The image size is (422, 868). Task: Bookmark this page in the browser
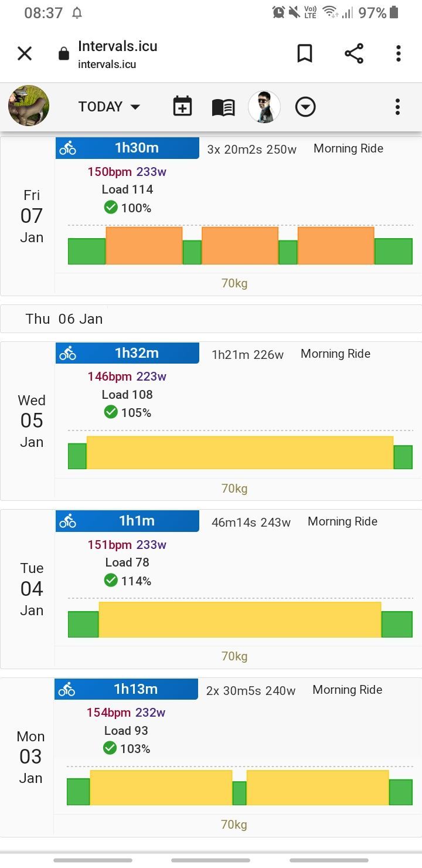(304, 53)
